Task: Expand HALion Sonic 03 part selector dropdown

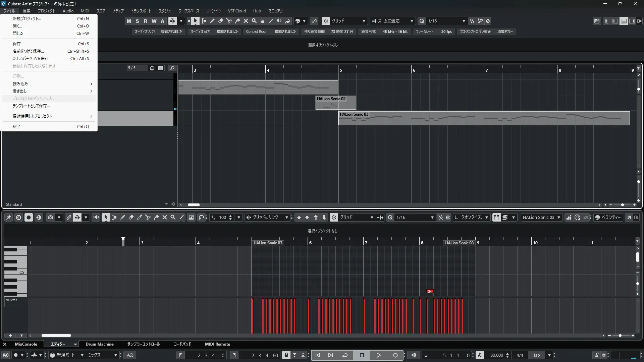Action: tap(558, 218)
